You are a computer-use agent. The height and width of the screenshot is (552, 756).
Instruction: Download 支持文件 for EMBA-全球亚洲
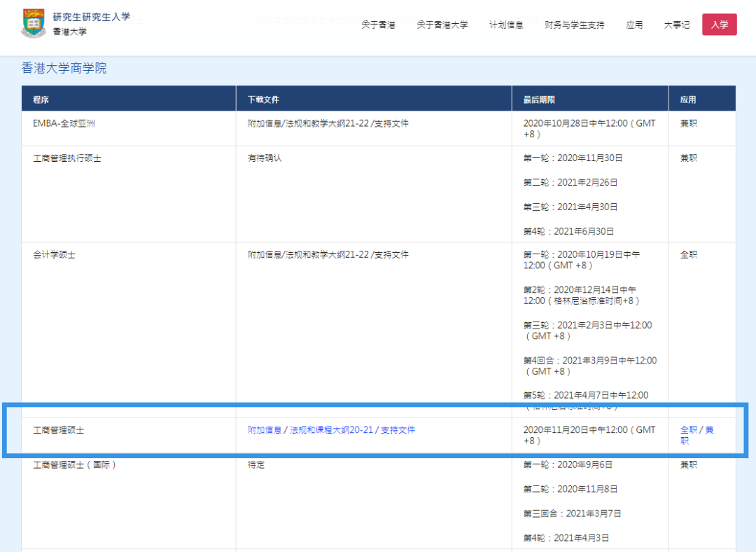click(x=391, y=123)
